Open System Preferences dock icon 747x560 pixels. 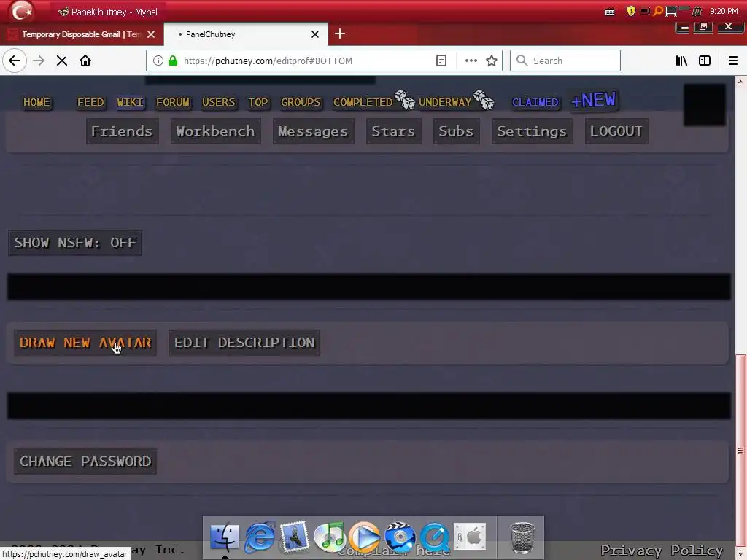(x=470, y=537)
